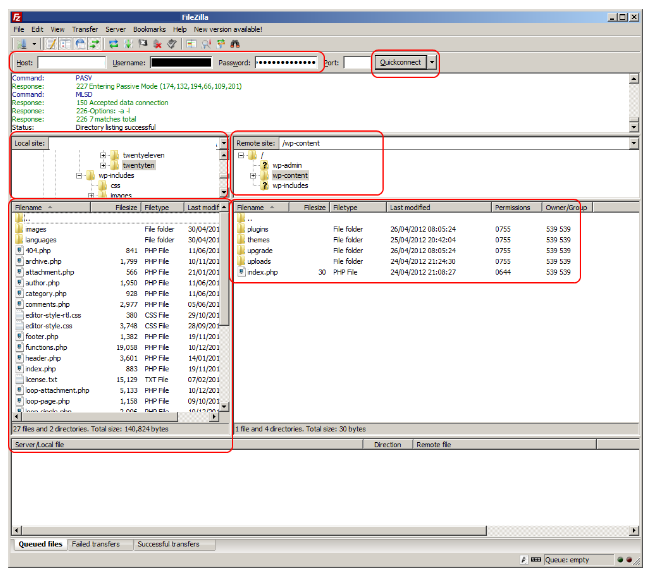Viewport: 656px width, 575px height.
Task: Cancel the current operation (flag icon)
Action: [143, 44]
